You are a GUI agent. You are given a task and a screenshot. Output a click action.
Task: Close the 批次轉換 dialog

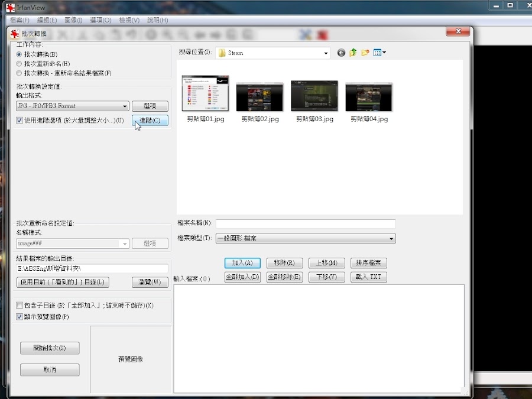(458, 31)
